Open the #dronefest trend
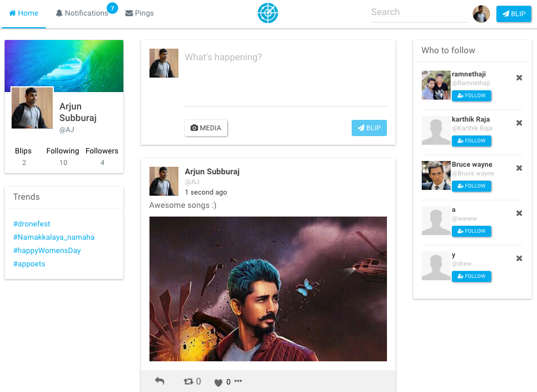 pos(31,224)
